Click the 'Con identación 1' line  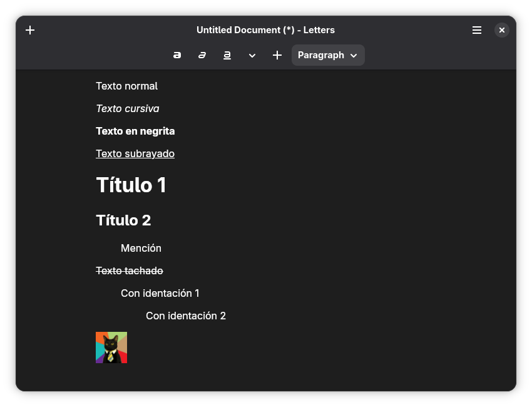click(160, 293)
